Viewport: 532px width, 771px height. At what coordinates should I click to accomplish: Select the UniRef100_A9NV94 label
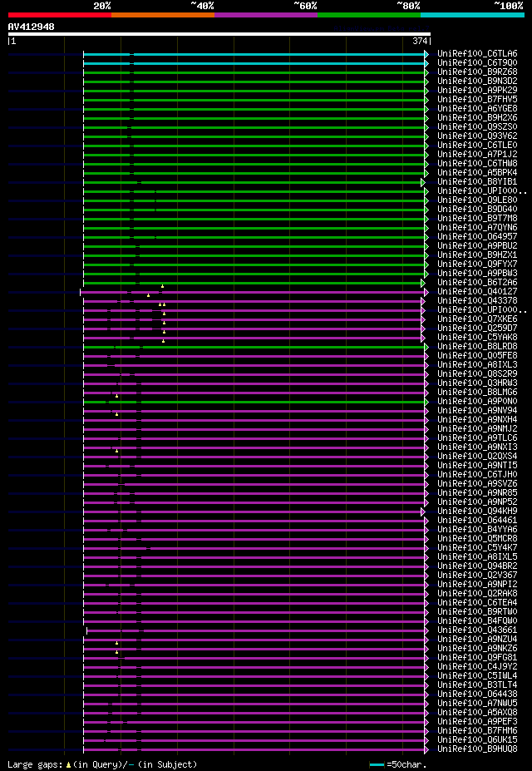(x=477, y=410)
